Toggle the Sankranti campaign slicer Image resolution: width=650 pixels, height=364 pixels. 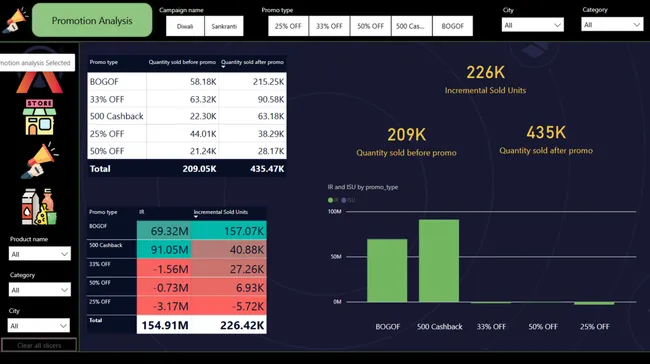[x=224, y=26]
